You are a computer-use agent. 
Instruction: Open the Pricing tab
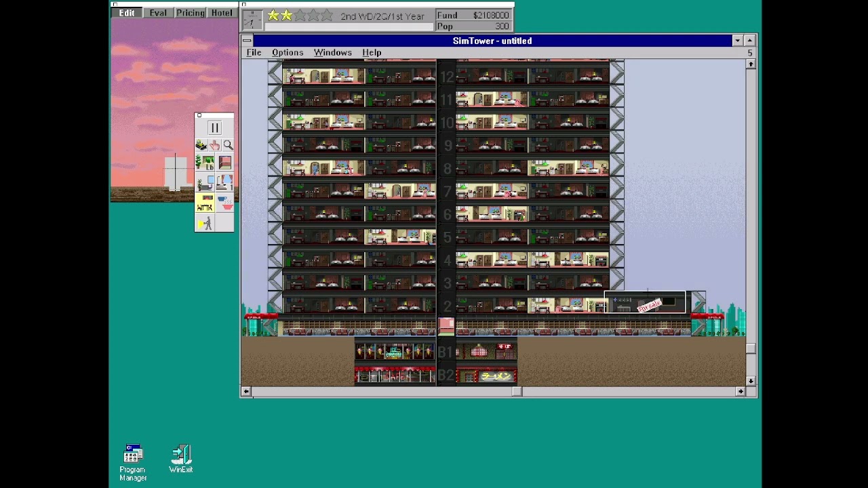point(190,13)
